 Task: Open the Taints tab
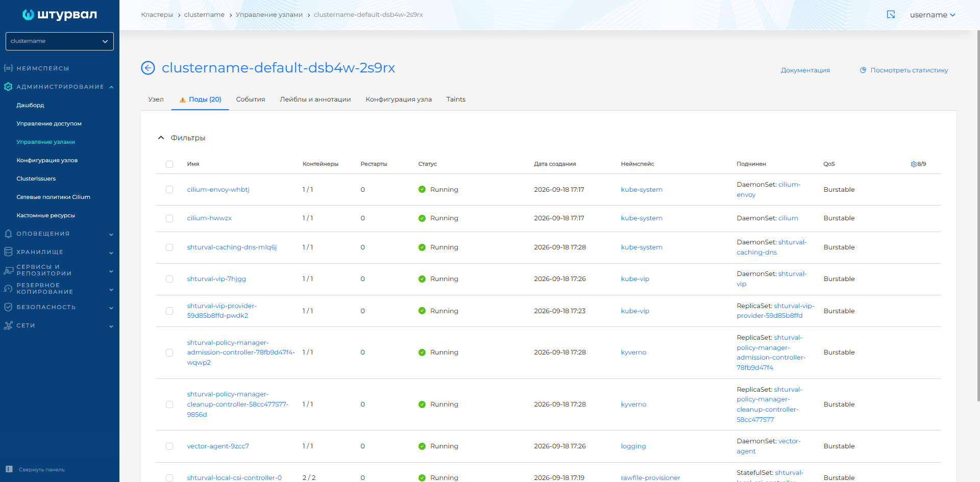tap(456, 99)
